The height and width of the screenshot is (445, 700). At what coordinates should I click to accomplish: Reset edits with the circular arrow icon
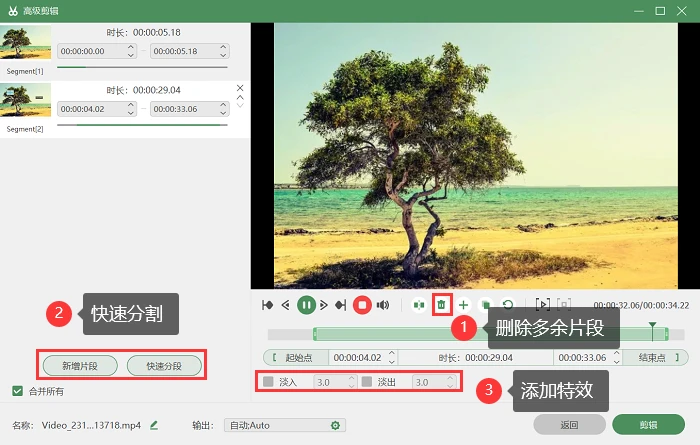click(x=508, y=305)
